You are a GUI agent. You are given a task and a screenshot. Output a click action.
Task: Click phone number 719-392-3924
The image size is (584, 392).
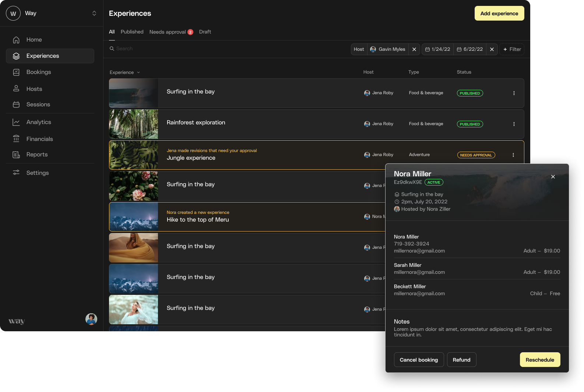point(412,244)
